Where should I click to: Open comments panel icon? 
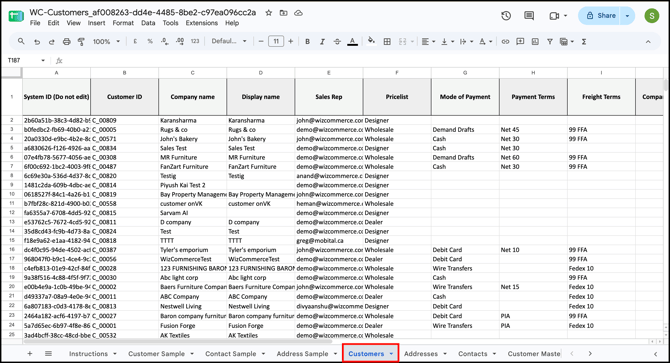[529, 16]
